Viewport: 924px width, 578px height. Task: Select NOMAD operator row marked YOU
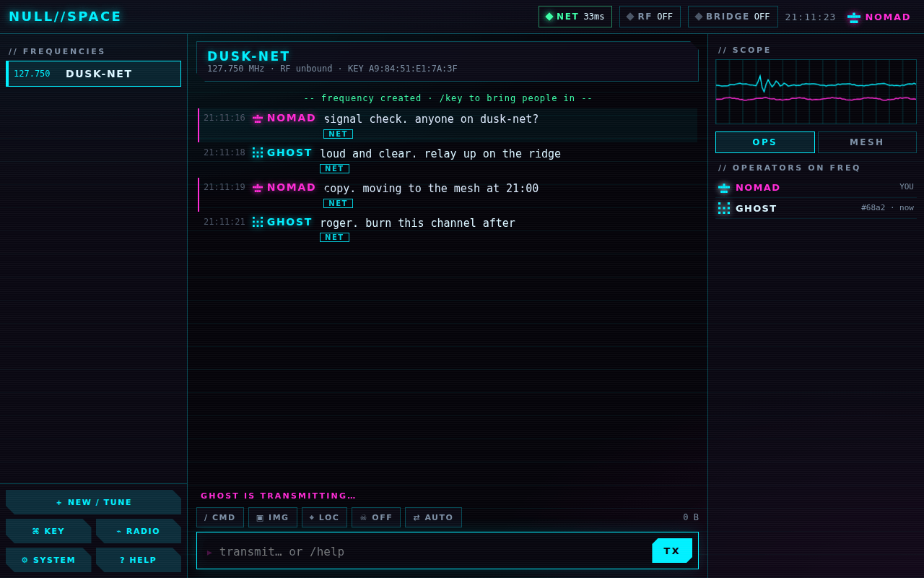click(816, 188)
